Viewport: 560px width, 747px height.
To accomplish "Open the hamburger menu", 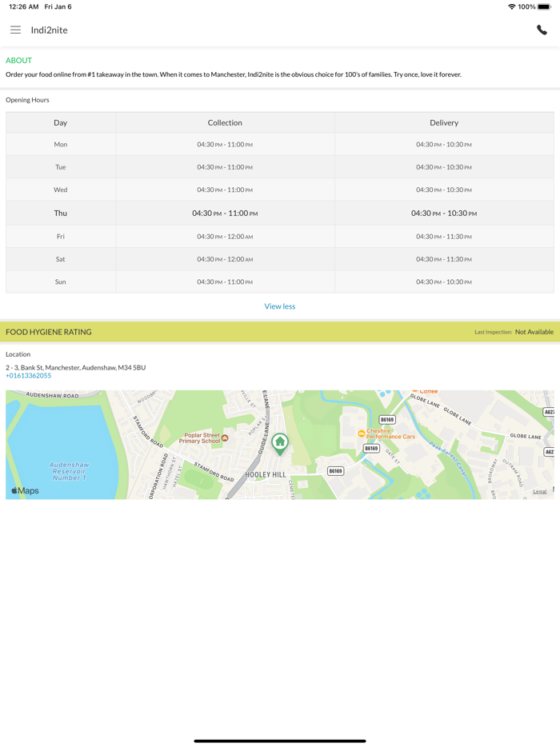I will point(16,30).
